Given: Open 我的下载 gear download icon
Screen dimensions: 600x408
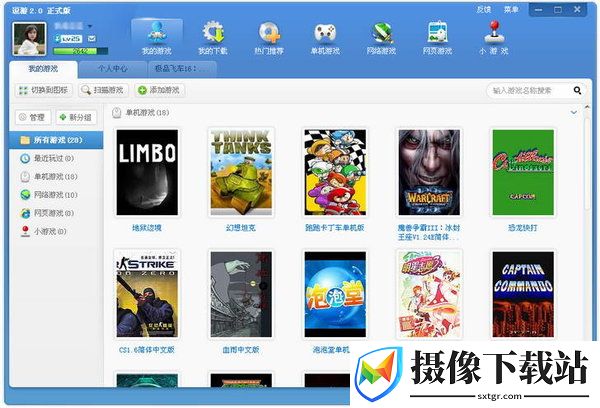Looking at the screenshot, I should coord(213,38).
